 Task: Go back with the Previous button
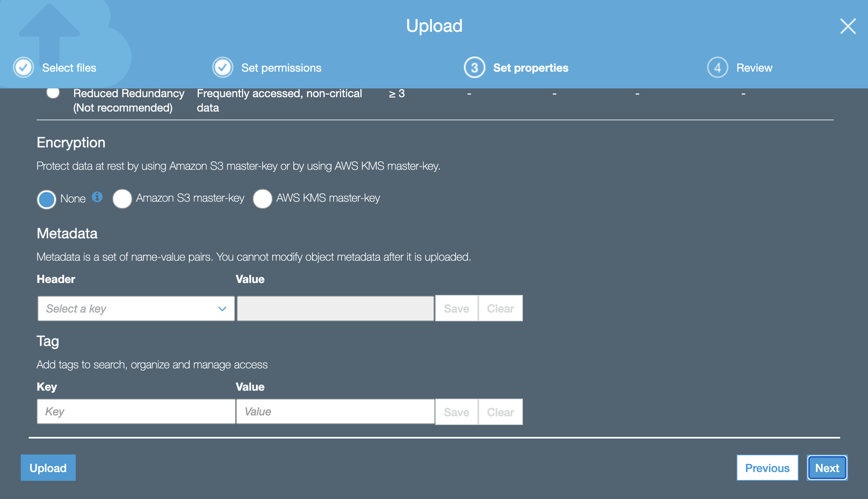tap(767, 467)
